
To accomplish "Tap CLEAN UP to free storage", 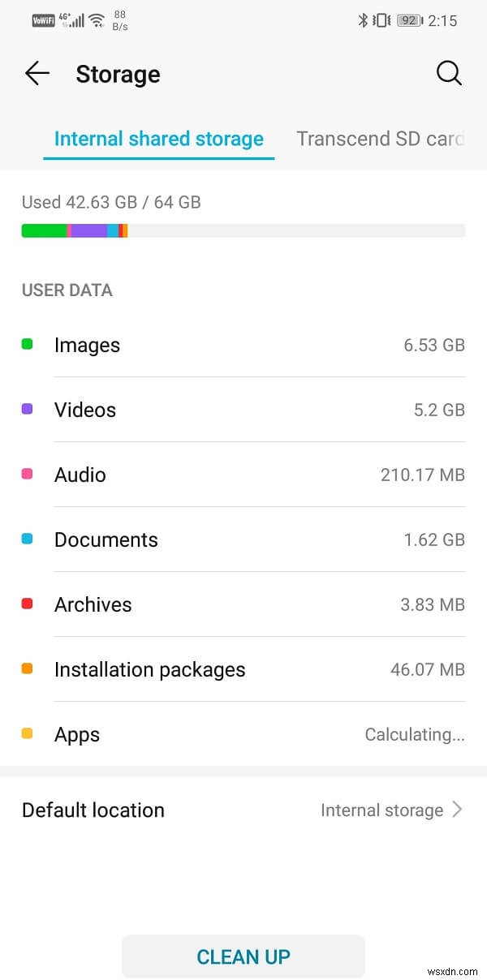I will tap(243, 956).
